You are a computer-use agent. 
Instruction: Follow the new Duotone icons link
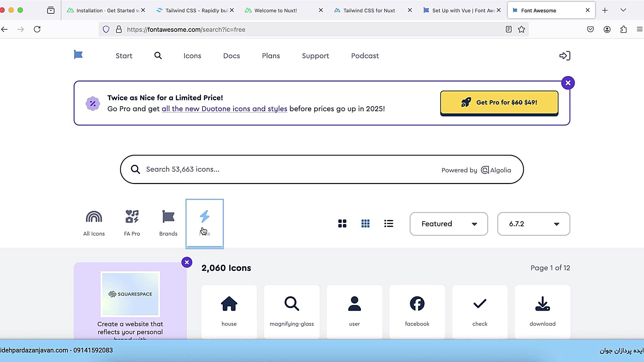click(x=224, y=109)
